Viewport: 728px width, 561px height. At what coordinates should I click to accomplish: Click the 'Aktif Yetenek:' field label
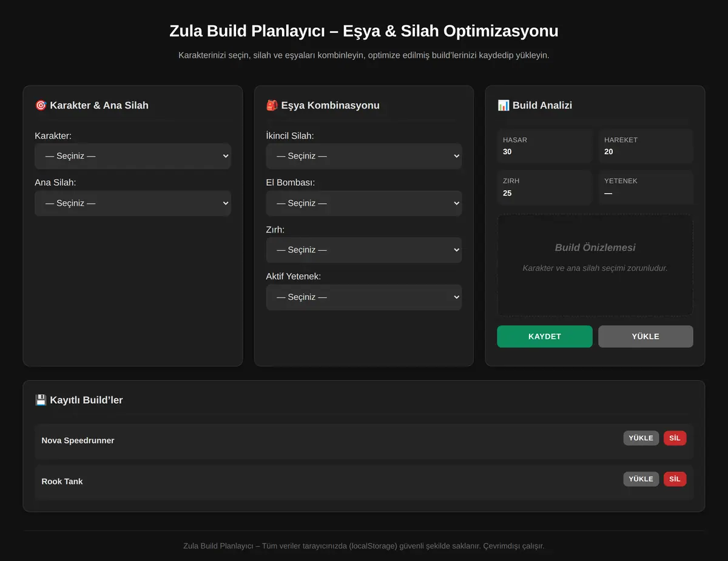(x=293, y=277)
